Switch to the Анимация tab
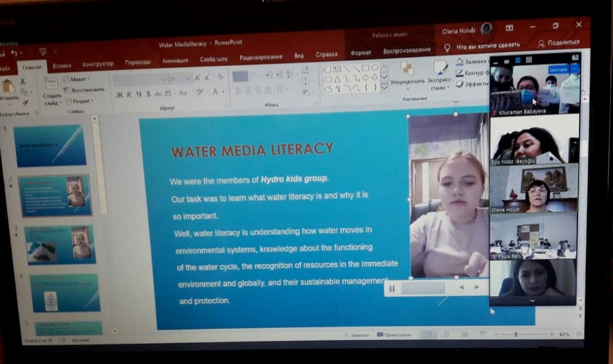 (x=175, y=61)
